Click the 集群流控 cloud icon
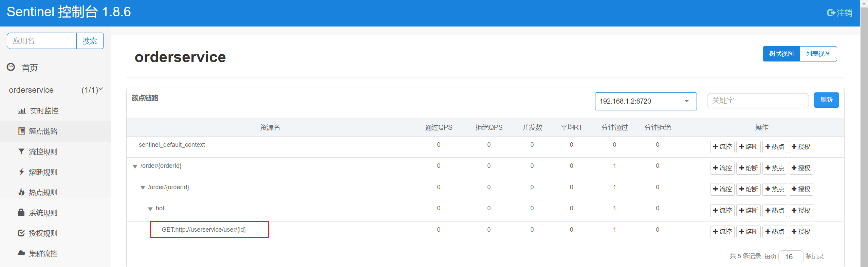This screenshot has height=267, width=868. [21, 253]
